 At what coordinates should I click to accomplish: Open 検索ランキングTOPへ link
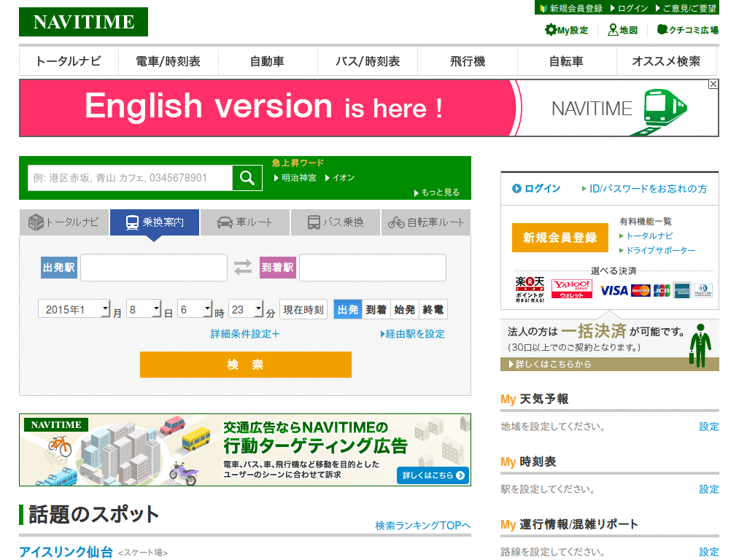click(x=423, y=525)
